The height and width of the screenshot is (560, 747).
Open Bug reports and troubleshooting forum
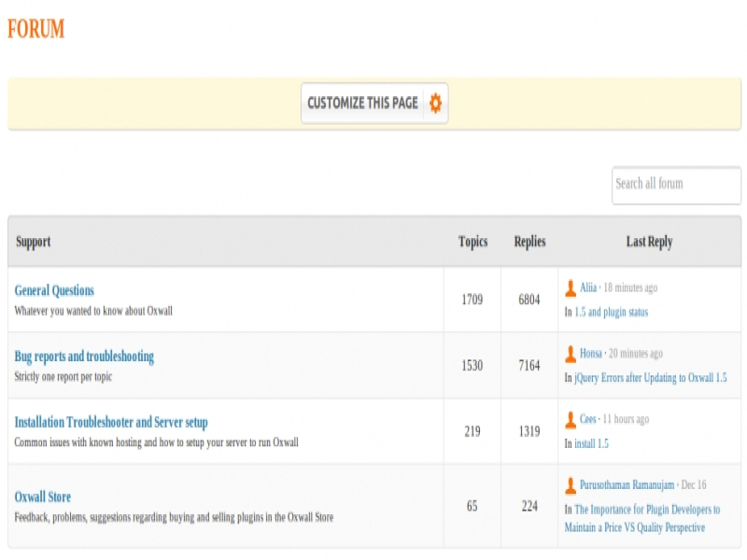point(84,357)
